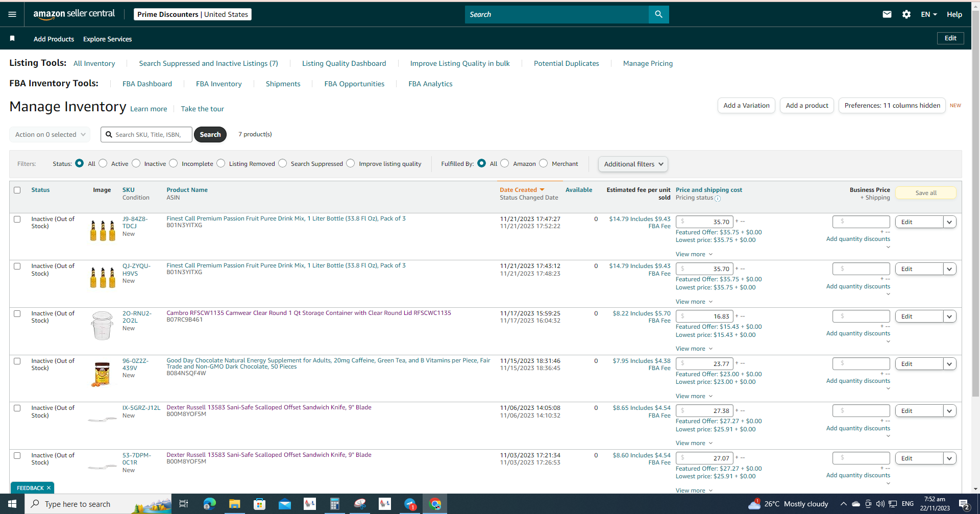Viewport: 980px width, 514px height.
Task: Click the Add a Variation button
Action: click(746, 106)
